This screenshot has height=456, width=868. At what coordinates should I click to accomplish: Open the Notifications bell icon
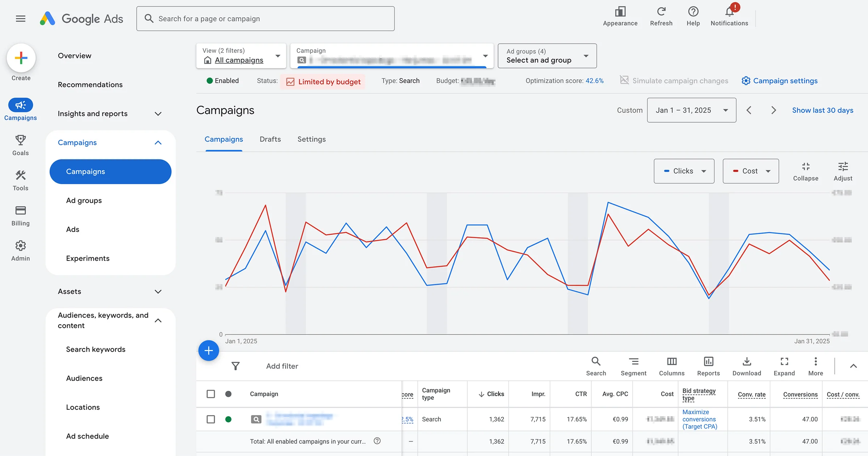pyautogui.click(x=729, y=12)
